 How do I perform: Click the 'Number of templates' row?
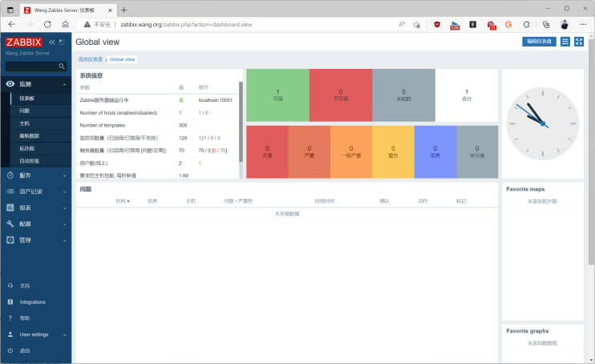[157, 125]
